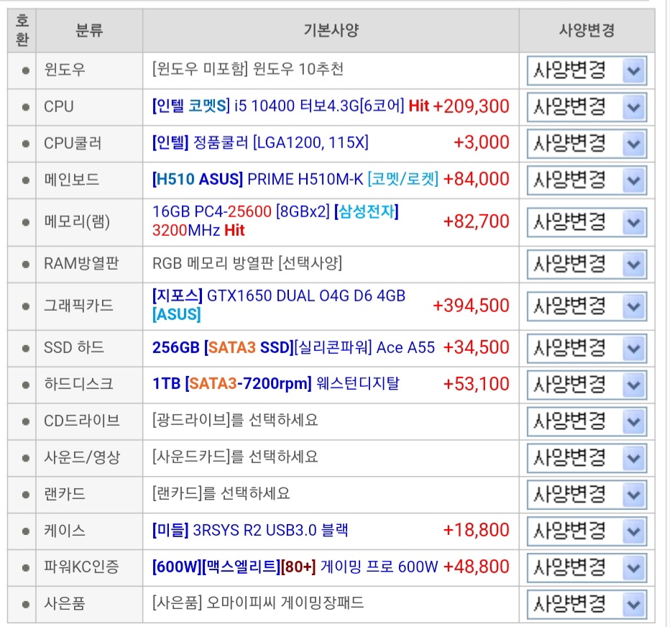The height and width of the screenshot is (627, 672).
Task: Click the 기본사양 column header
Action: pos(331,30)
